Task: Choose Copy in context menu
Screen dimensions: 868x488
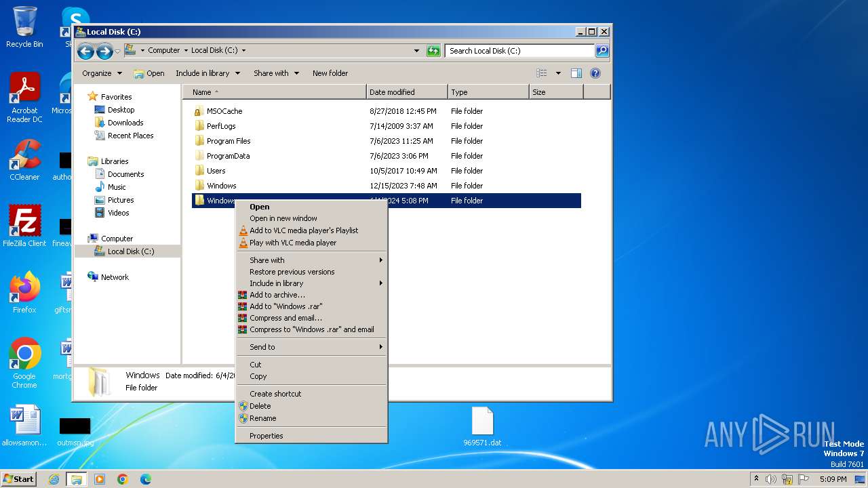Action: pyautogui.click(x=311, y=376)
